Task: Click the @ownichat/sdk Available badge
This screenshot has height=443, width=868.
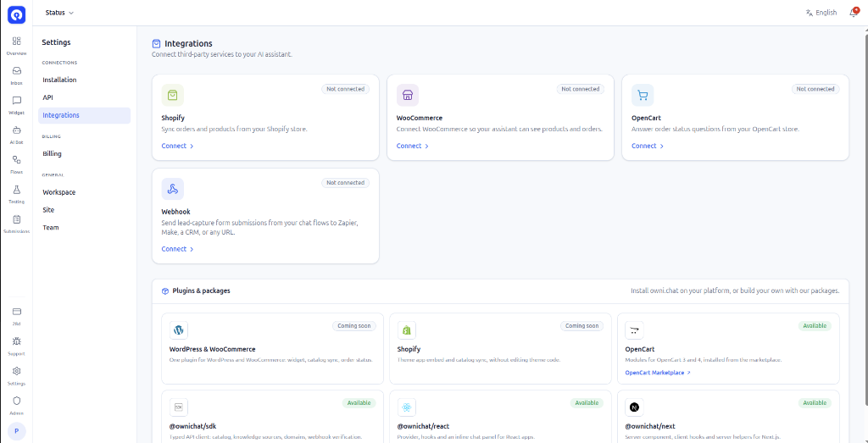Action: tap(359, 402)
